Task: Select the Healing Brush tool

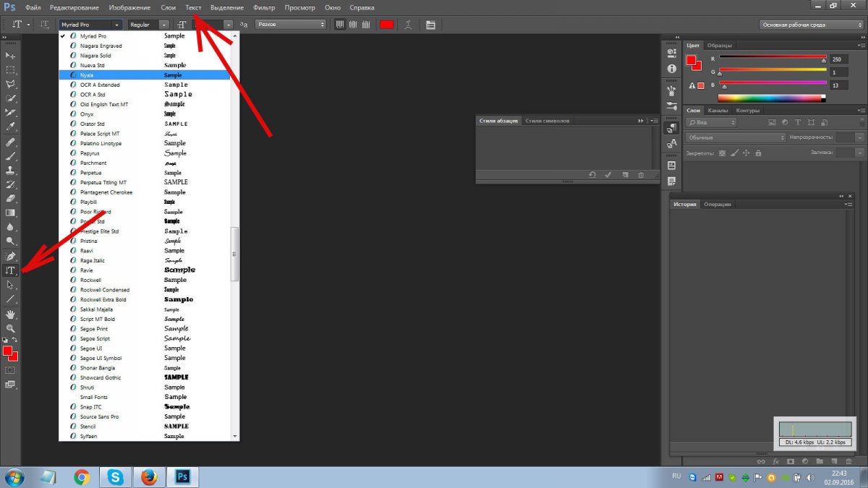Action: point(11,142)
